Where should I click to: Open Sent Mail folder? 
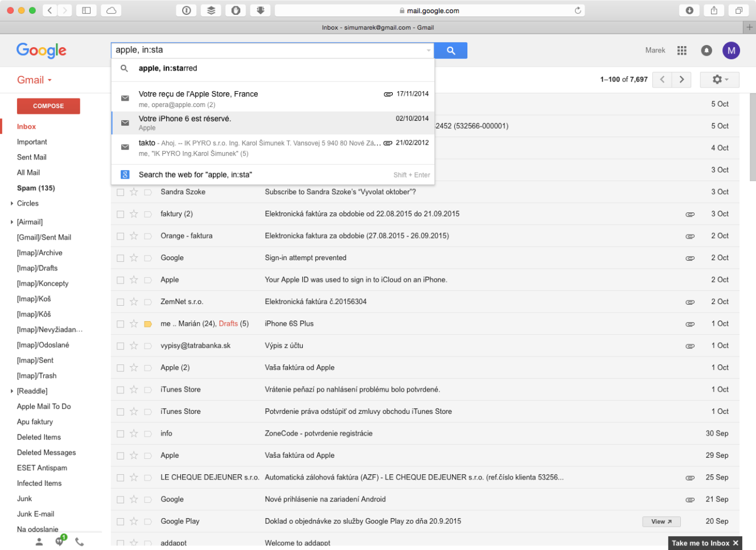point(32,157)
